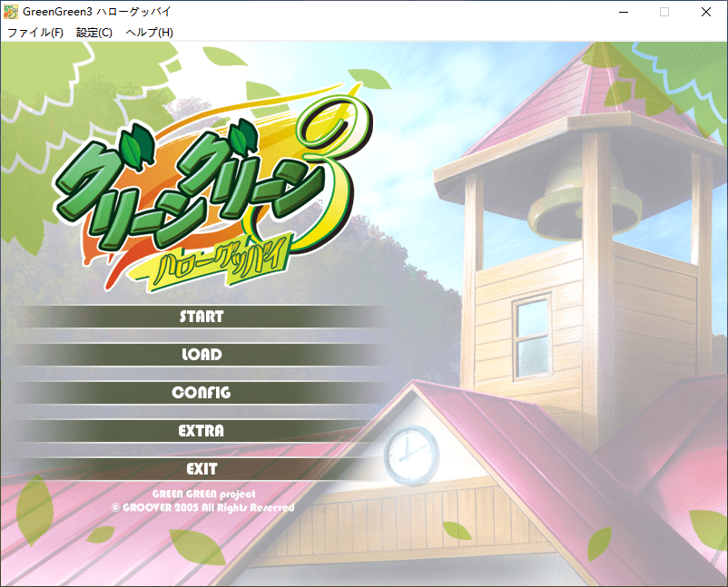Minimize the GreenGreen3 window

[x=623, y=12]
